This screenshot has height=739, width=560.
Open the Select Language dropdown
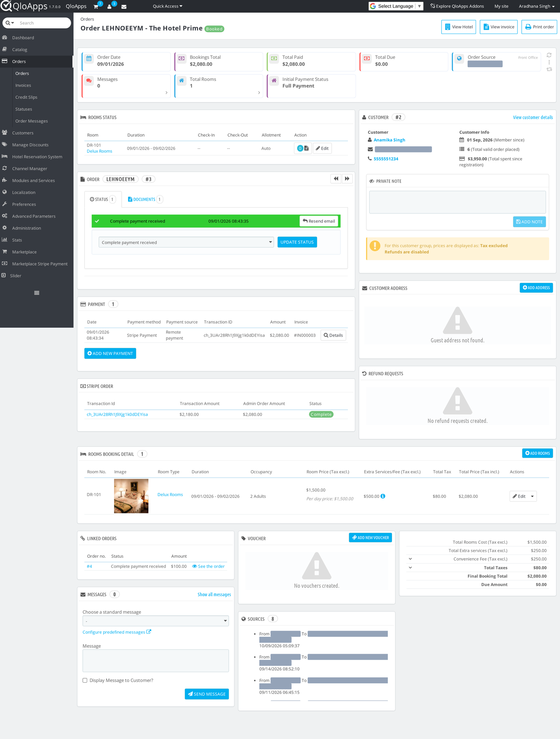pyautogui.click(x=396, y=6)
